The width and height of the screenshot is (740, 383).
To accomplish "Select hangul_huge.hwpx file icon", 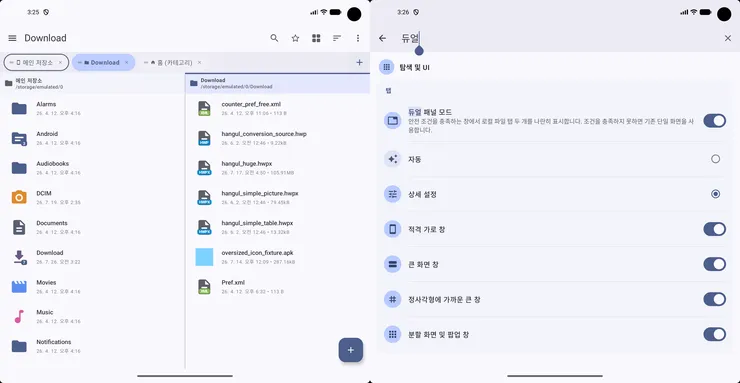I will [x=204, y=168].
